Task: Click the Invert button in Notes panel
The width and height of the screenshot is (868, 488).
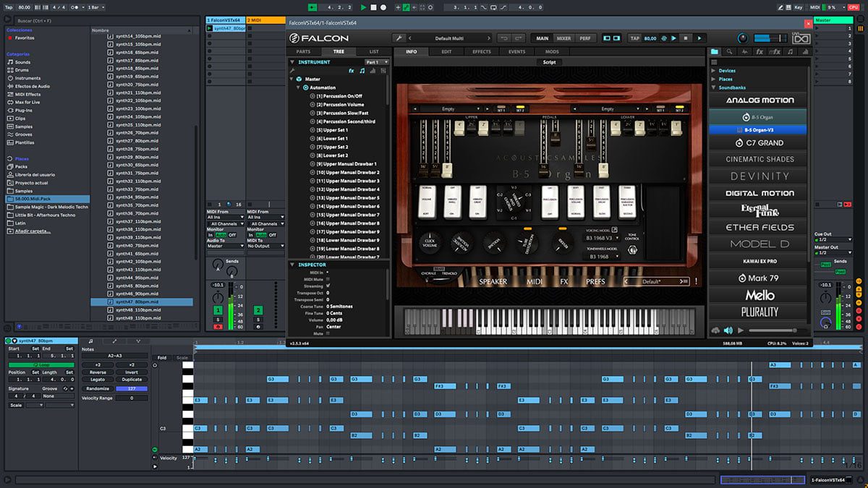Action: point(132,372)
